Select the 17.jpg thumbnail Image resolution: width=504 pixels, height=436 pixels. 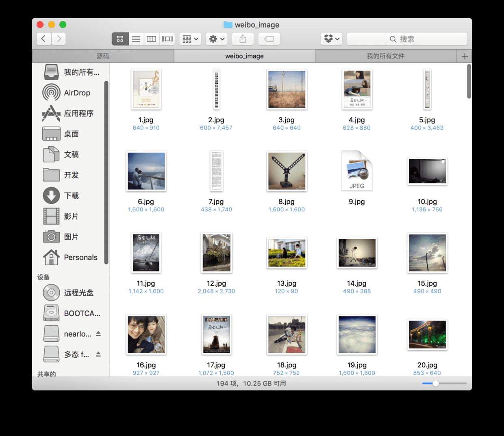coord(216,334)
